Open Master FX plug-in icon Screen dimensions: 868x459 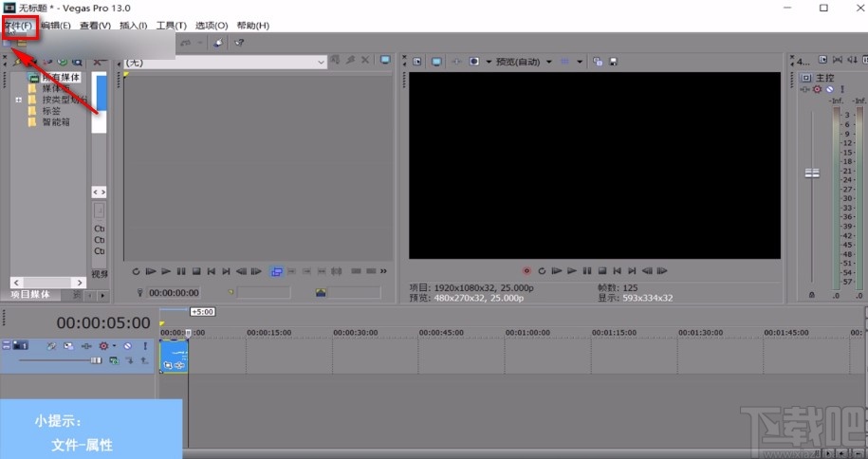point(804,89)
